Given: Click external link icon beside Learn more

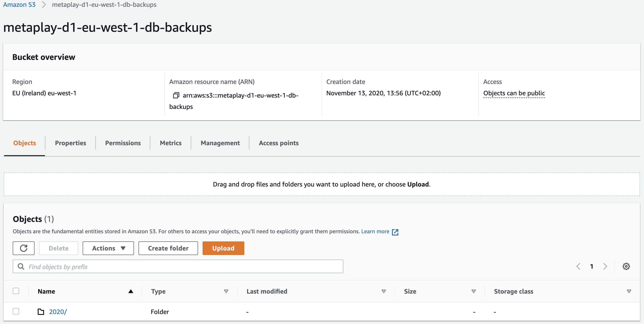Looking at the screenshot, I should pyautogui.click(x=395, y=232).
